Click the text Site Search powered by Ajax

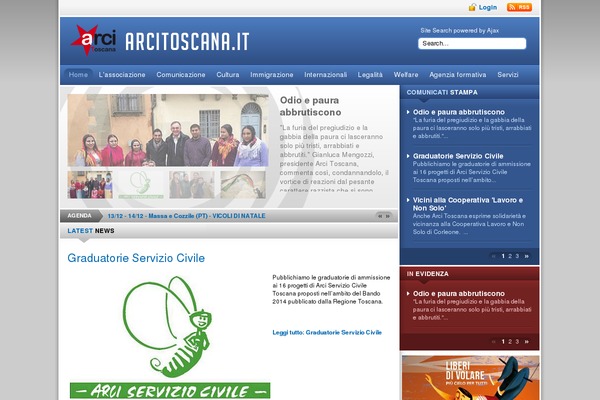click(459, 30)
